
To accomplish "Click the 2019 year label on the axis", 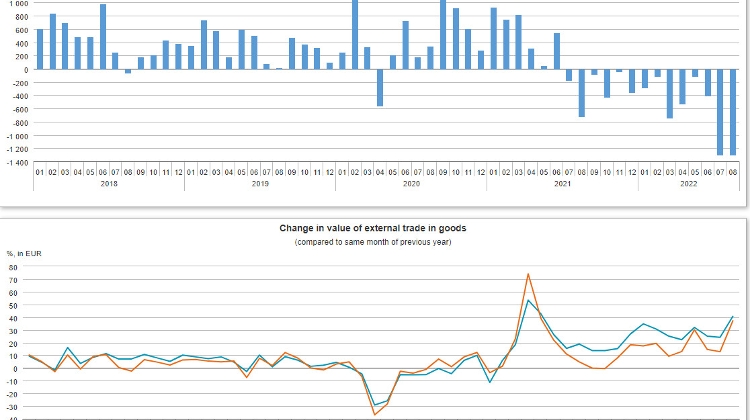I will click(260, 184).
